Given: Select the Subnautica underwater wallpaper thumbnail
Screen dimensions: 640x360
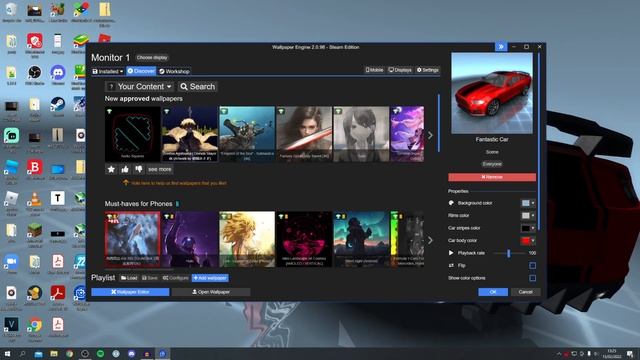Looking at the screenshot, I should [x=247, y=134].
